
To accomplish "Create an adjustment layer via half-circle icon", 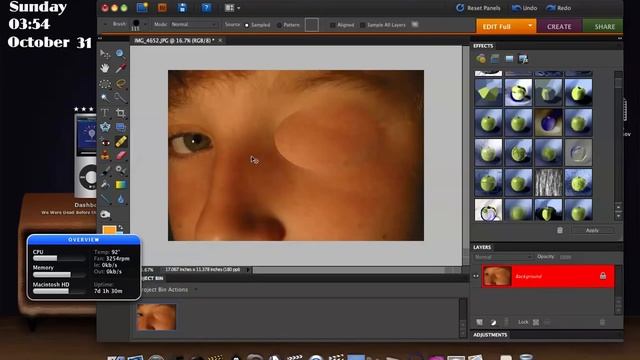I will [x=493, y=322].
